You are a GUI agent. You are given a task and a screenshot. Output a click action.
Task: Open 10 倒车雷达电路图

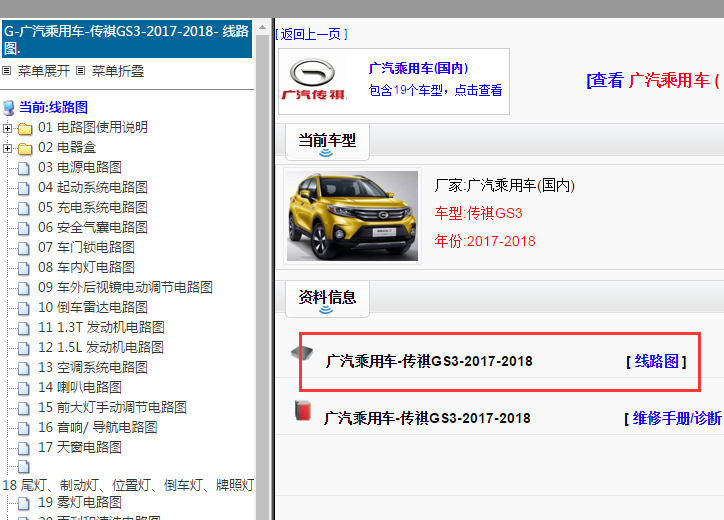pyautogui.click(x=92, y=307)
